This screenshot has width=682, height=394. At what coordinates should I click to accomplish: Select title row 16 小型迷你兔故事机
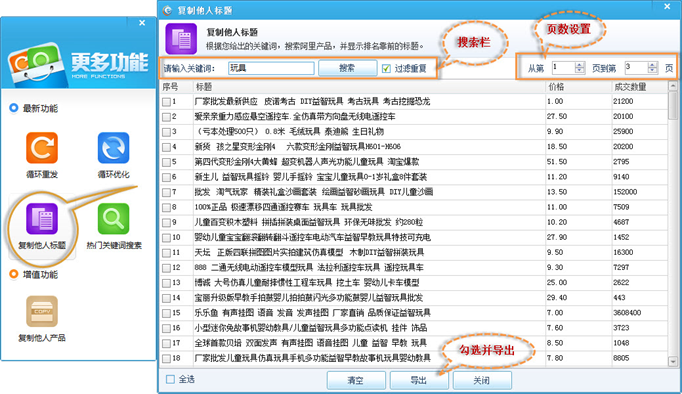click(x=311, y=328)
